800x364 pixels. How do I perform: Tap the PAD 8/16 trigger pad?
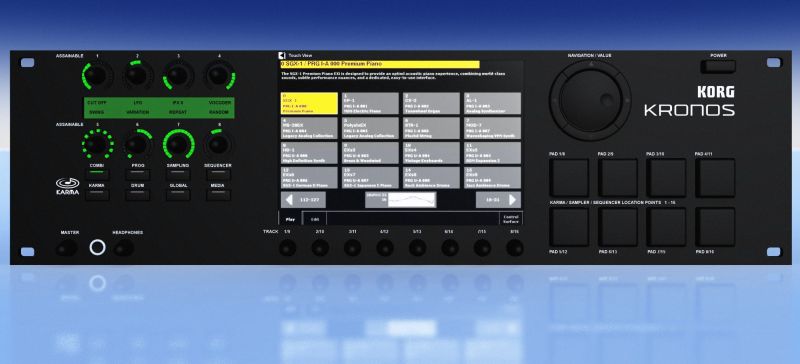(x=715, y=227)
